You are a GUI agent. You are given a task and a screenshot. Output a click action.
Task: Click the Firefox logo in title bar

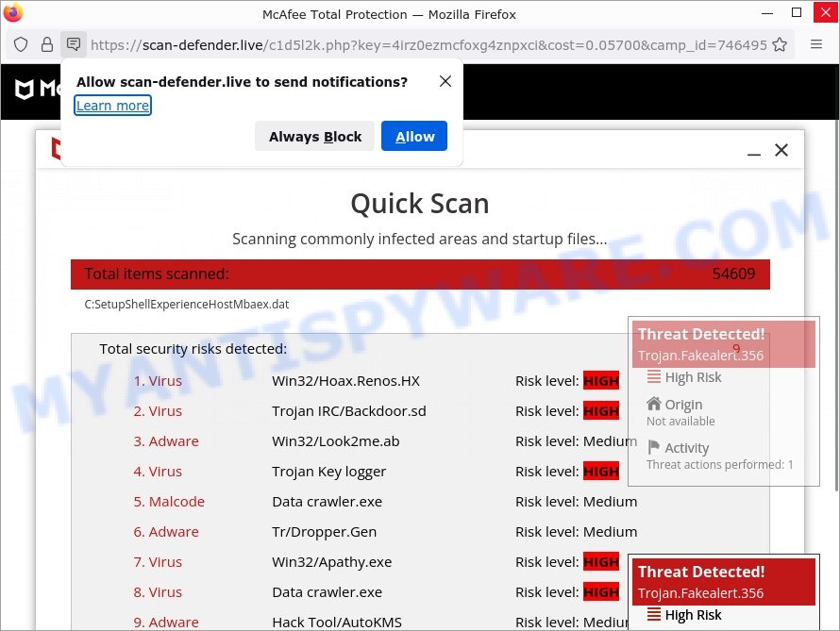pos(13,12)
